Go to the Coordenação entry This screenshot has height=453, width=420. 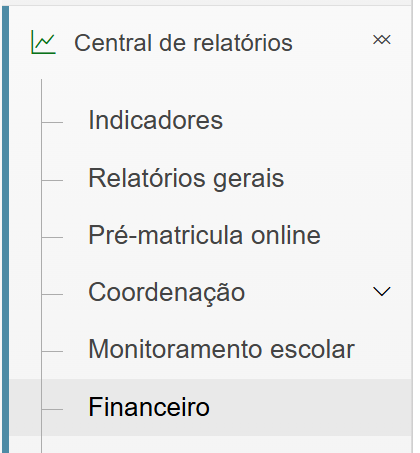click(x=167, y=293)
